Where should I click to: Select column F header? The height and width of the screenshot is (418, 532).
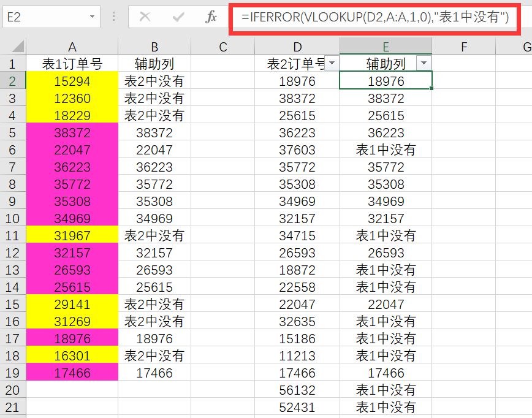click(464, 47)
